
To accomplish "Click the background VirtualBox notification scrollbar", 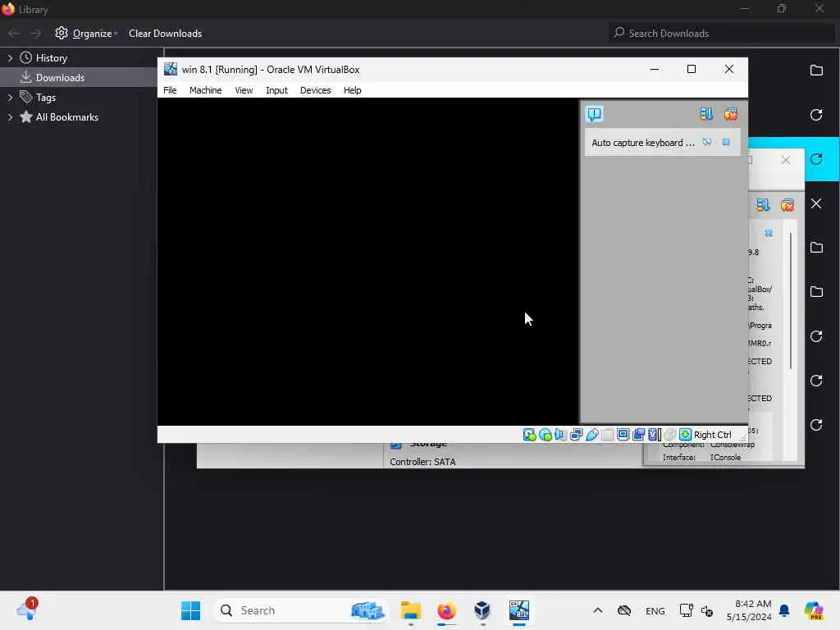I will pos(791,300).
